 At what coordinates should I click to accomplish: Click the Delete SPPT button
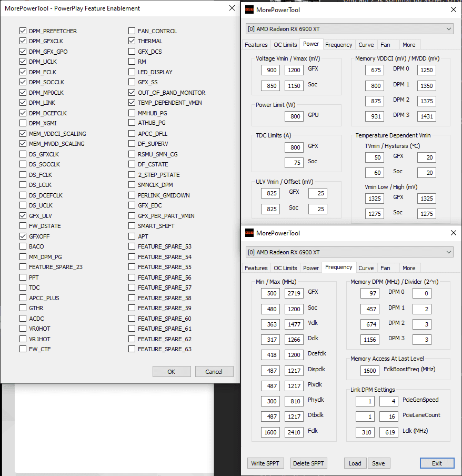click(308, 463)
